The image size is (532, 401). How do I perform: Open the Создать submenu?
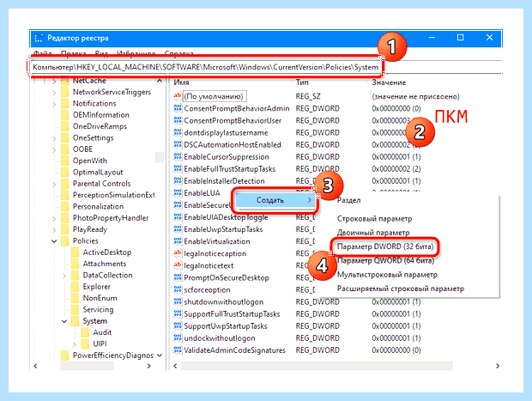275,200
